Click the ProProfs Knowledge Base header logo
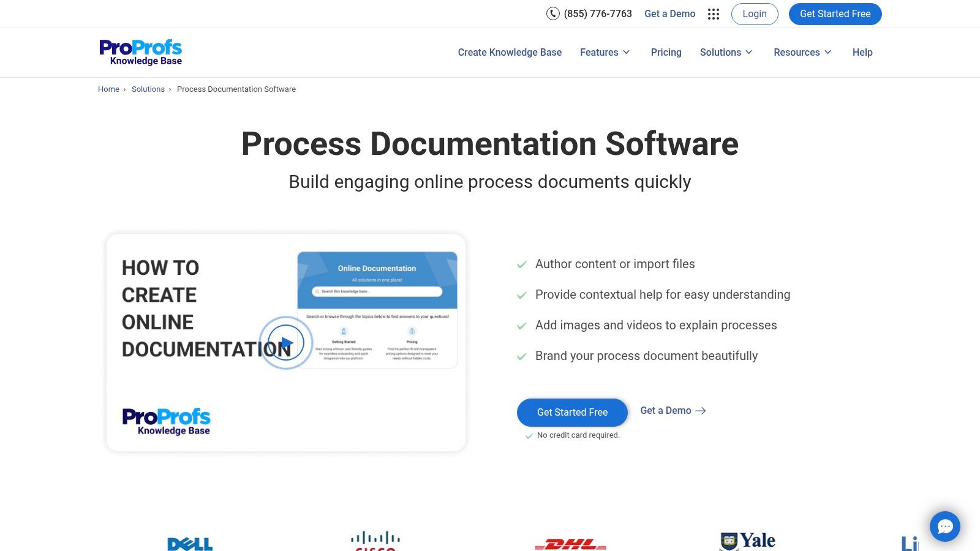Viewport: 980px width, 551px height. click(x=140, y=53)
